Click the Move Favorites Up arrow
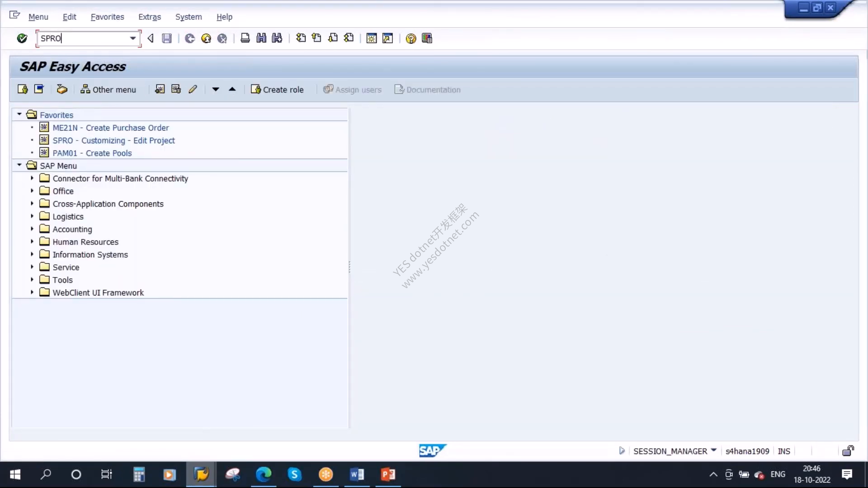The image size is (868, 488). (232, 89)
